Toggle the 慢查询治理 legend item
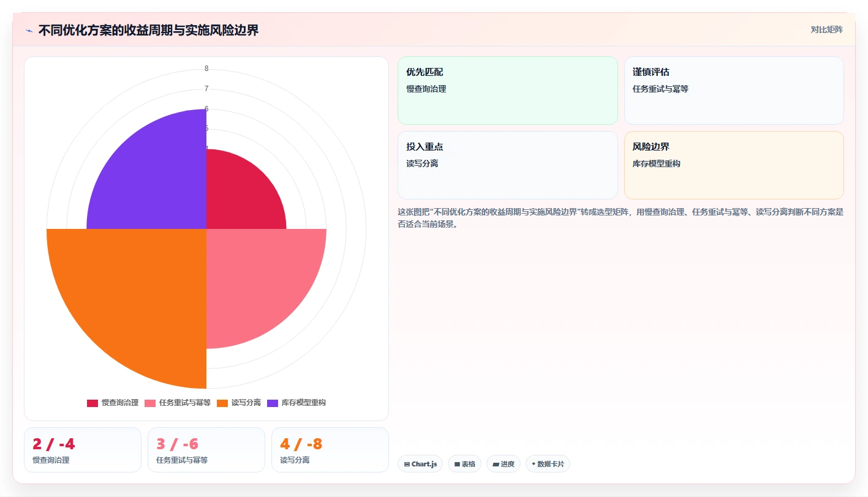The image size is (868, 497). pyautogui.click(x=113, y=403)
